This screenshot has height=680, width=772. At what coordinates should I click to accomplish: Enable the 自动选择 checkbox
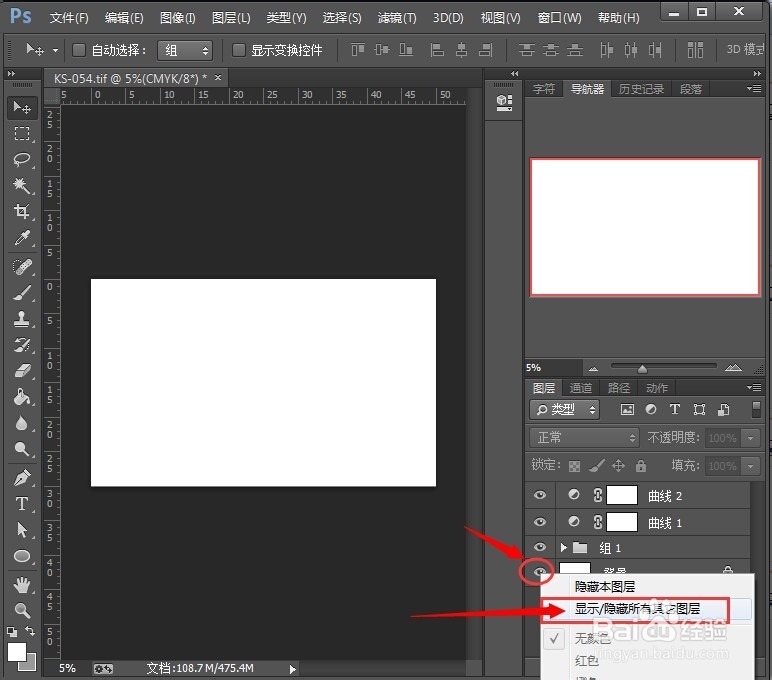tap(79, 50)
